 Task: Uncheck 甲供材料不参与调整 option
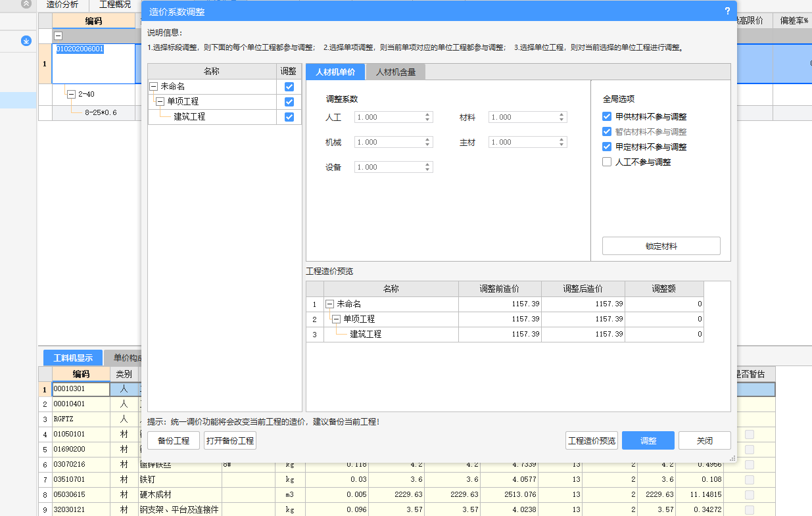pos(607,116)
